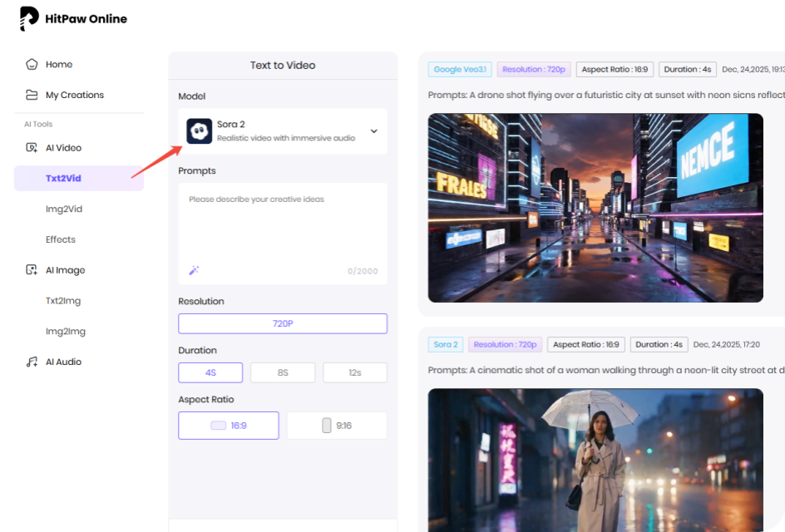Screen dimensions: 785x532
Task: Click the AI Image section icon
Action: (32, 270)
